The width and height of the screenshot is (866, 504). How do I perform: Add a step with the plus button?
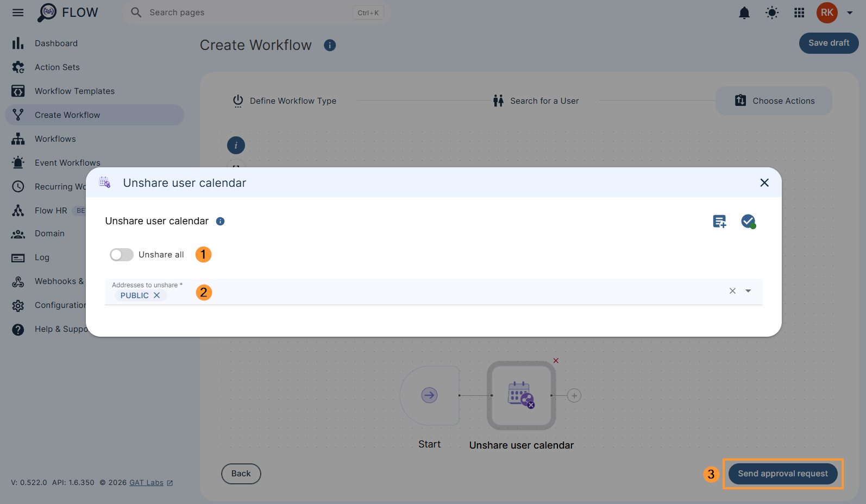574,395
